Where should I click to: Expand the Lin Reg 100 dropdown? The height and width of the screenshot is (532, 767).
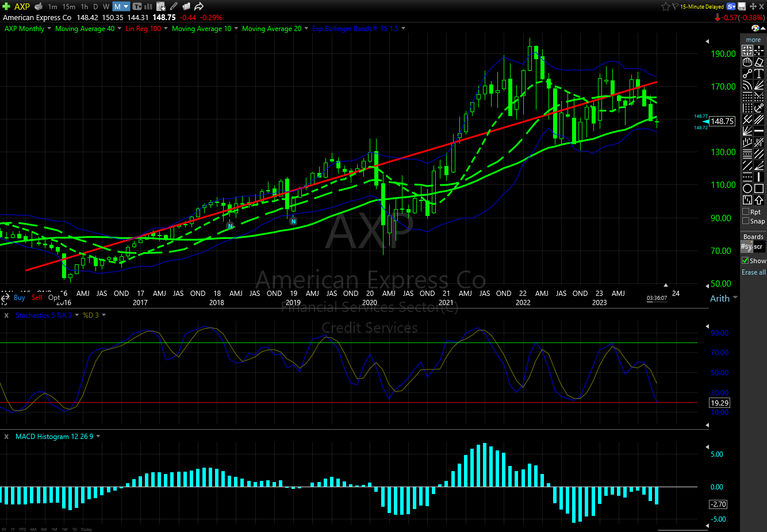(166, 28)
